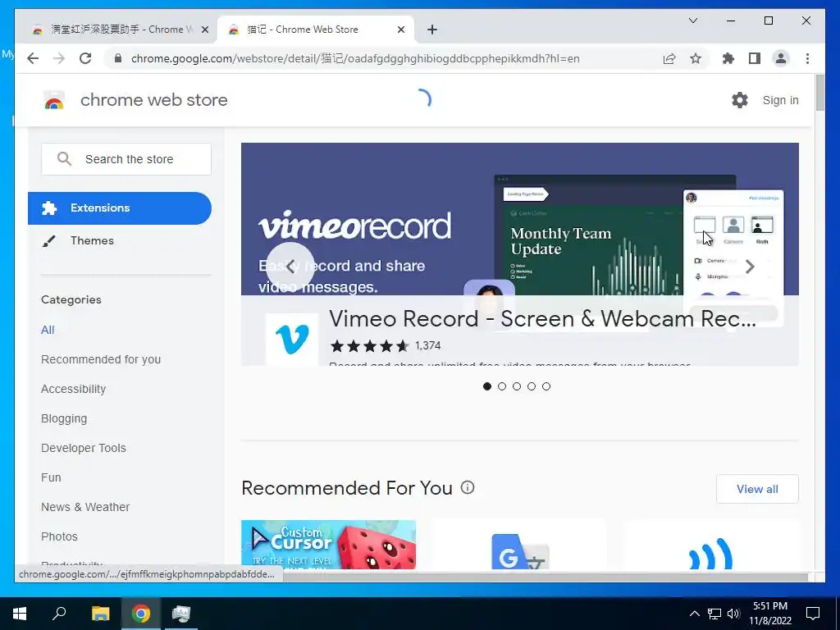Viewport: 840px width, 630px height.
Task: Open the Chrome profile avatar
Action: 781,58
